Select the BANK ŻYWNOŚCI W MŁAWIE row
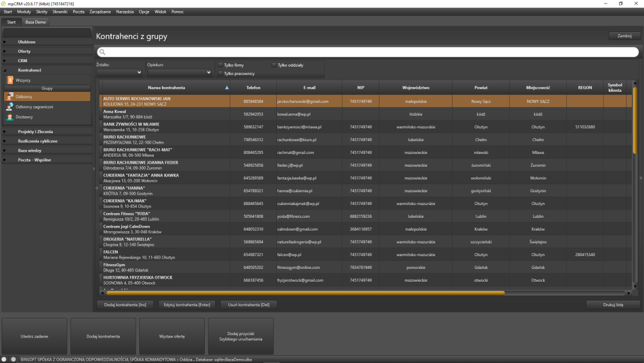Viewport: 644px width, 363px height. pyautogui.click(x=366, y=127)
